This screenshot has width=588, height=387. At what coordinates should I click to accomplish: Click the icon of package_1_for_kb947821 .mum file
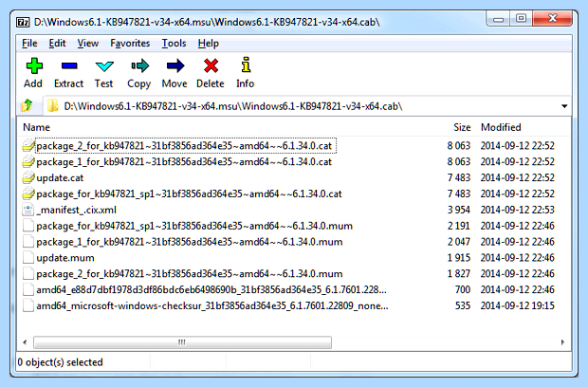28,242
